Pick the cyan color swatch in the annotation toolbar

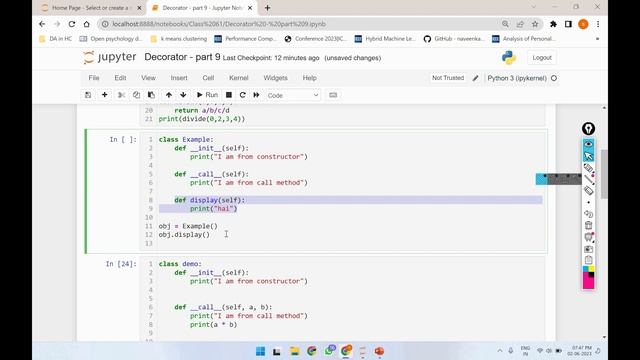585,269
